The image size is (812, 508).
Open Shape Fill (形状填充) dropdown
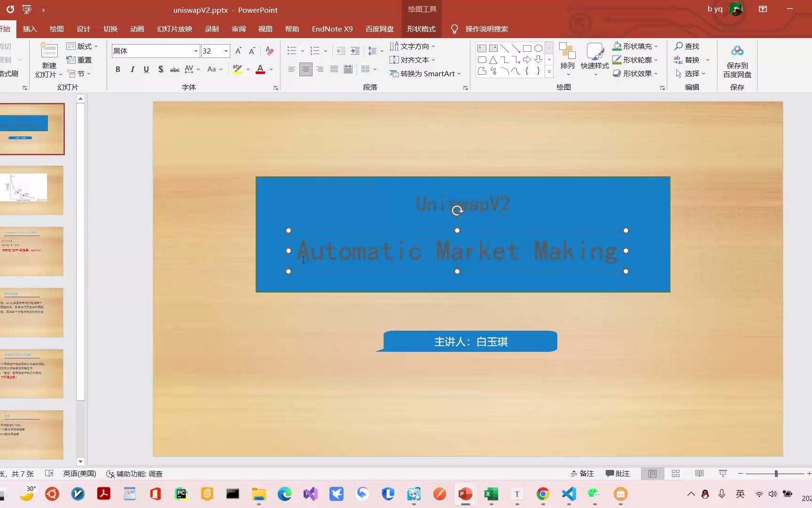[x=635, y=46]
